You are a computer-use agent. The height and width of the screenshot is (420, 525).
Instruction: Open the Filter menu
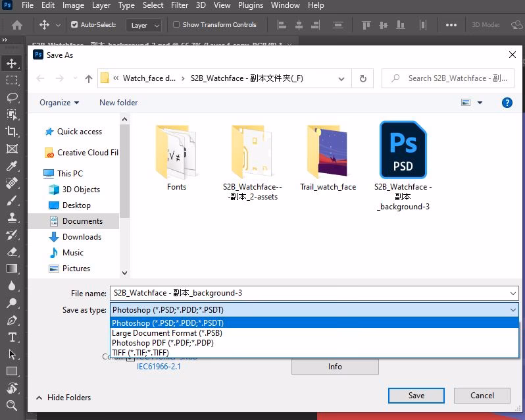tap(180, 5)
